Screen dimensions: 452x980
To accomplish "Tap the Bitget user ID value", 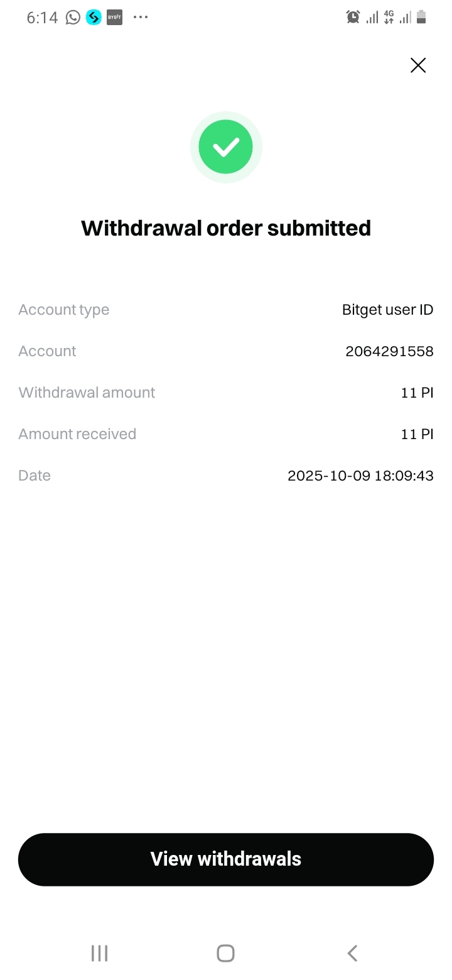I will (387, 310).
